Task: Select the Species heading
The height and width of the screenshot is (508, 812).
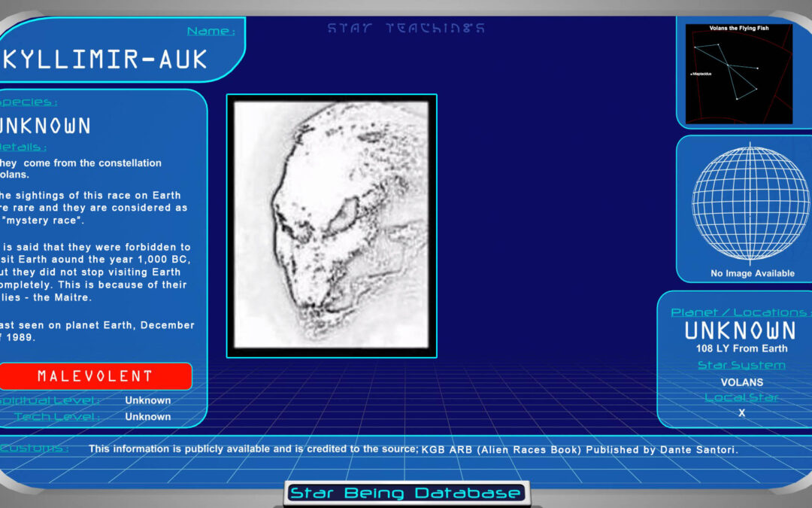Action: (x=29, y=102)
